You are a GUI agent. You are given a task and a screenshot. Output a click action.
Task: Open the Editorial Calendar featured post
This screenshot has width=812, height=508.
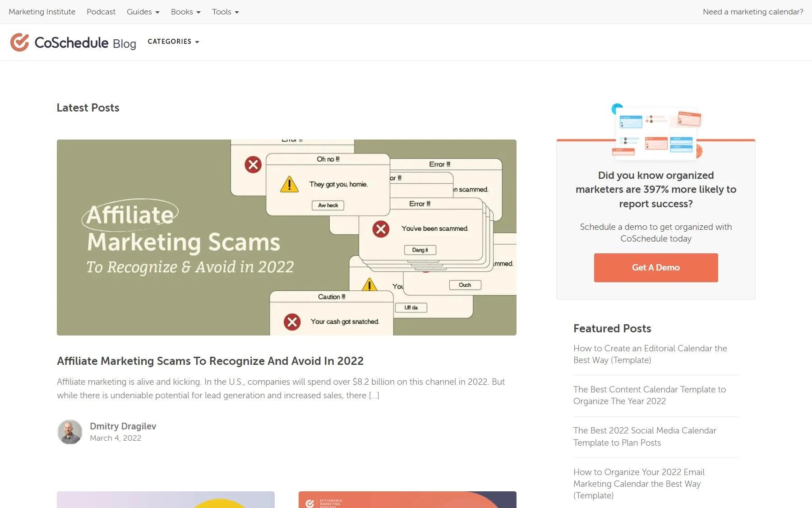[x=650, y=354]
